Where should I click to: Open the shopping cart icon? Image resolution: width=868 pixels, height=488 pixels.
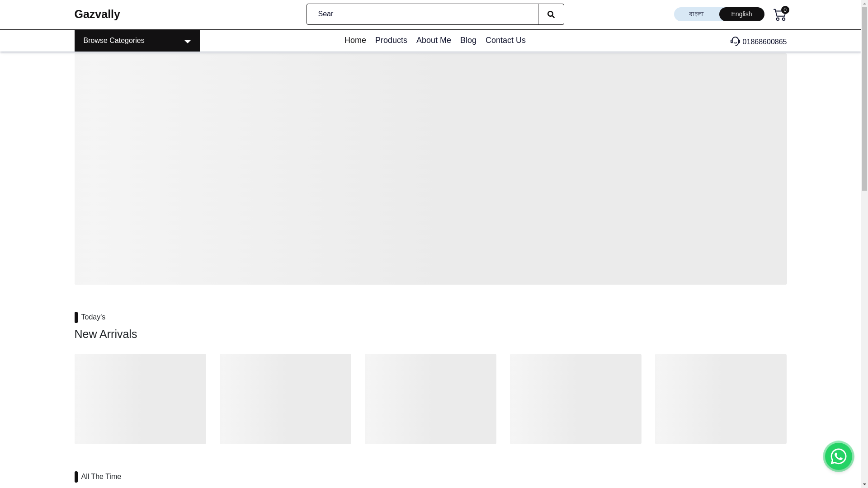779,15
